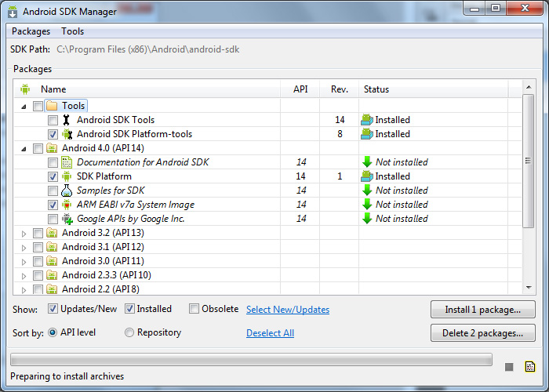Click the green download arrow for ARM EABI image
This screenshot has width=549, height=392.
[x=367, y=205]
